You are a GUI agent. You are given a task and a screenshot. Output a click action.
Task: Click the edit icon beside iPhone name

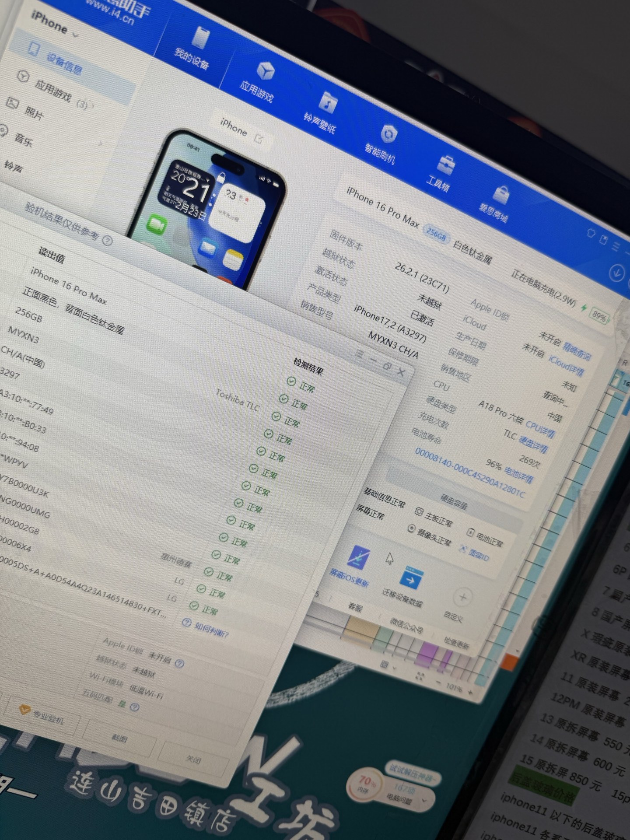(259, 139)
